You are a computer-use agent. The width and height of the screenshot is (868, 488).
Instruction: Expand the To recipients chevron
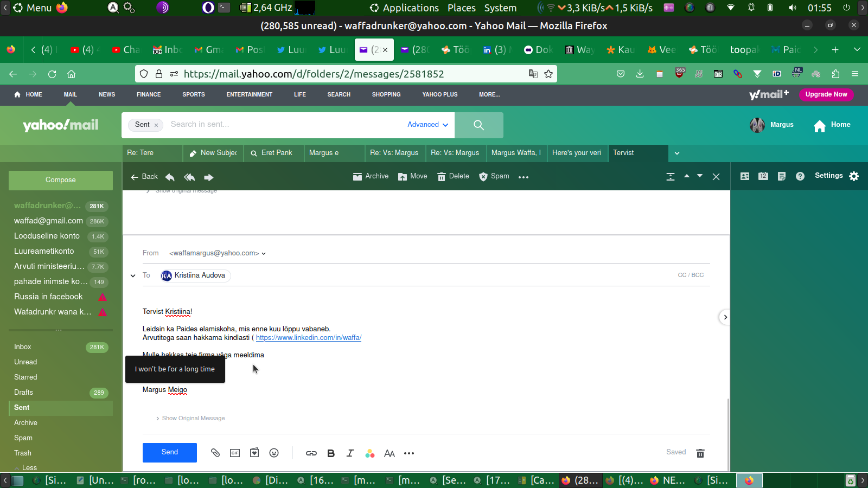(x=133, y=275)
